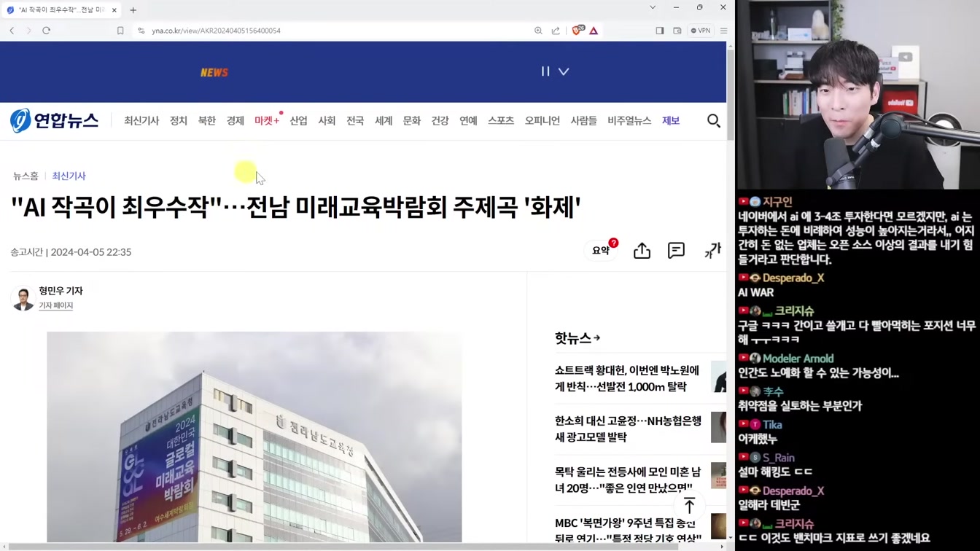Click the article building photo
The height and width of the screenshot is (551, 980).
[254, 437]
